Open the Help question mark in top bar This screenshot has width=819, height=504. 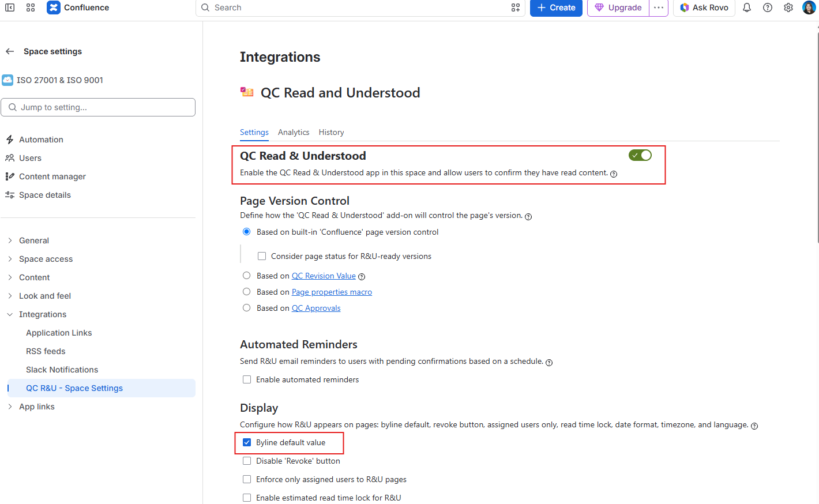[768, 7]
